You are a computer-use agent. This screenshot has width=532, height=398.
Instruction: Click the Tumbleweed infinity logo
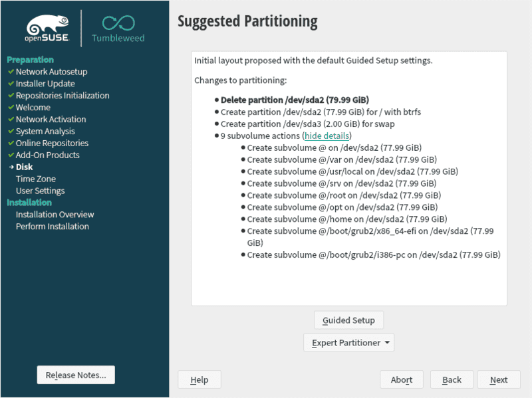[x=118, y=25]
